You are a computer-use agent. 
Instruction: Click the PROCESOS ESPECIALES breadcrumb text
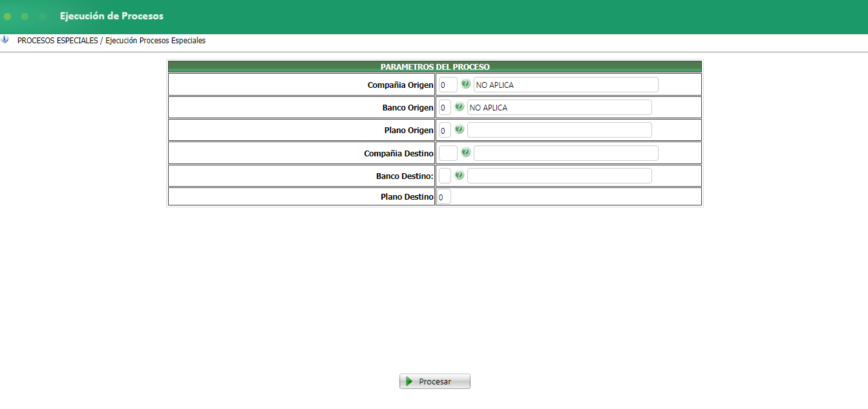58,41
